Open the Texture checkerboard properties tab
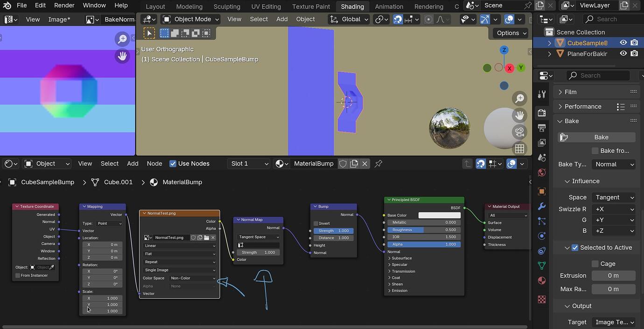The height and width of the screenshot is (329, 644). click(x=542, y=299)
